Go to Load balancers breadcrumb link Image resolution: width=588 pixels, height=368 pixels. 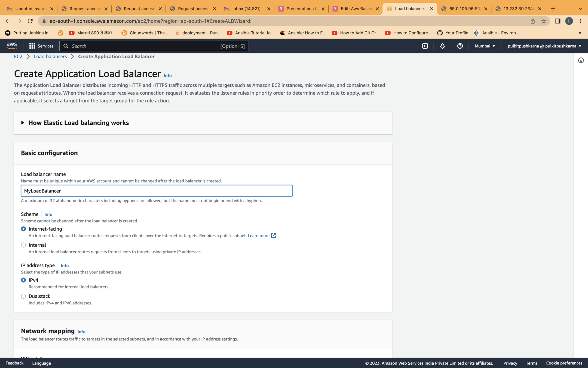click(x=50, y=56)
